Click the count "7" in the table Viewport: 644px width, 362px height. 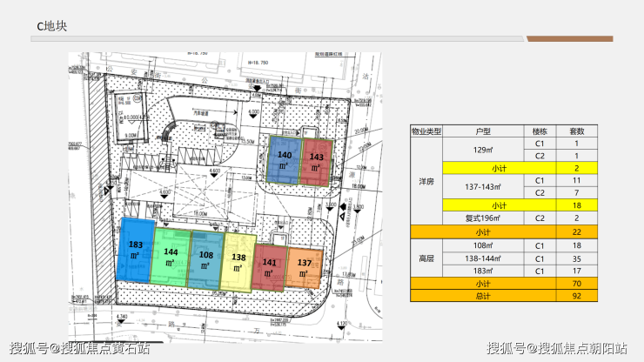[x=577, y=192]
